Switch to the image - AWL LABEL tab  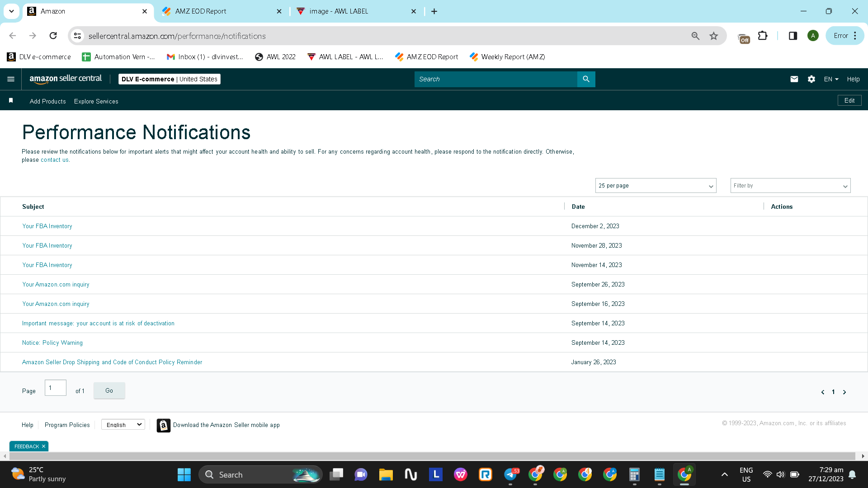tap(356, 11)
